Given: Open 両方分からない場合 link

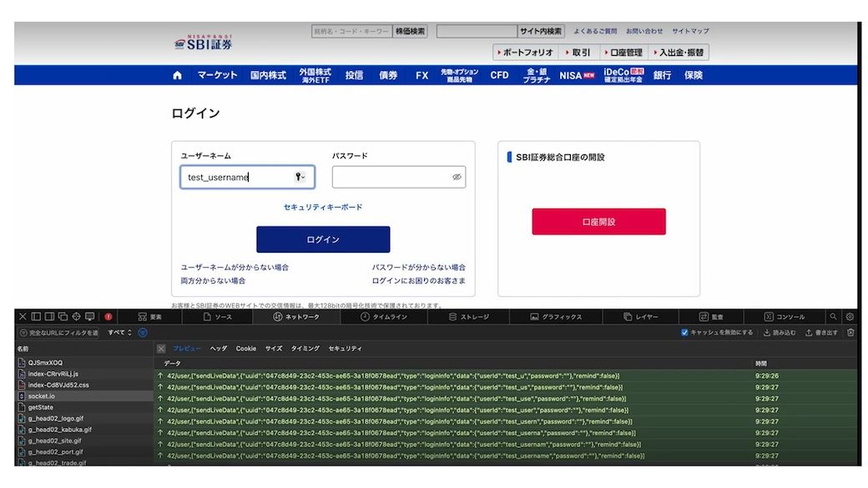Looking at the screenshot, I should pos(213,280).
